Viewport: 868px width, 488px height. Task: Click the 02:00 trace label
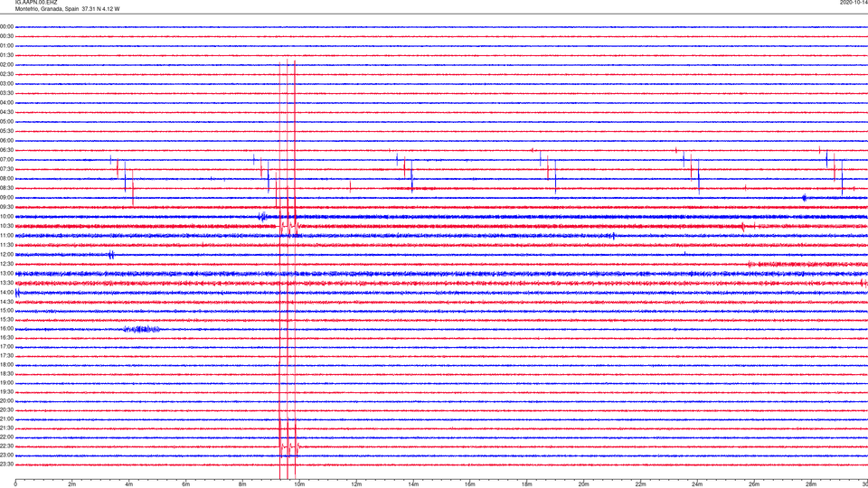(6, 65)
